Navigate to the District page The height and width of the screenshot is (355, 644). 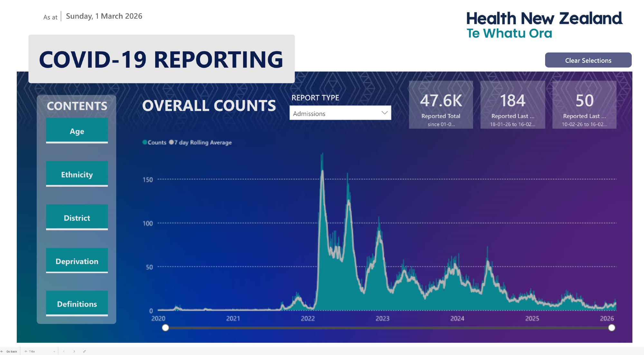(77, 218)
